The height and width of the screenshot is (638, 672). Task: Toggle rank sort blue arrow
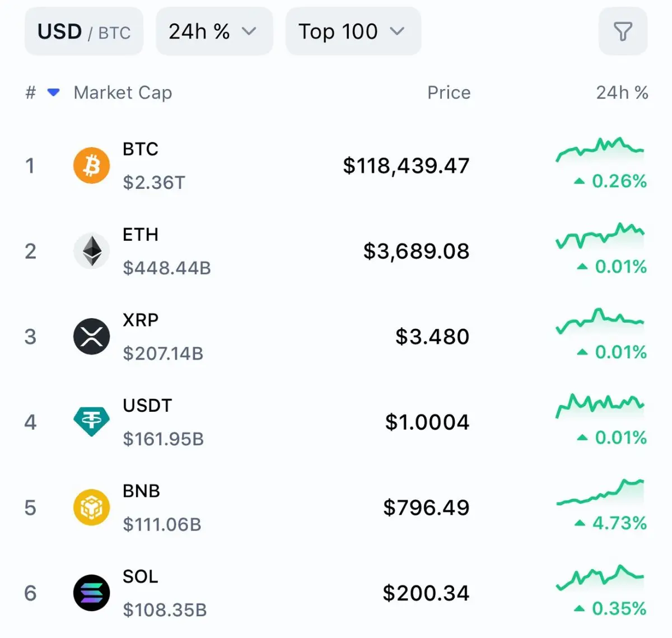[54, 92]
